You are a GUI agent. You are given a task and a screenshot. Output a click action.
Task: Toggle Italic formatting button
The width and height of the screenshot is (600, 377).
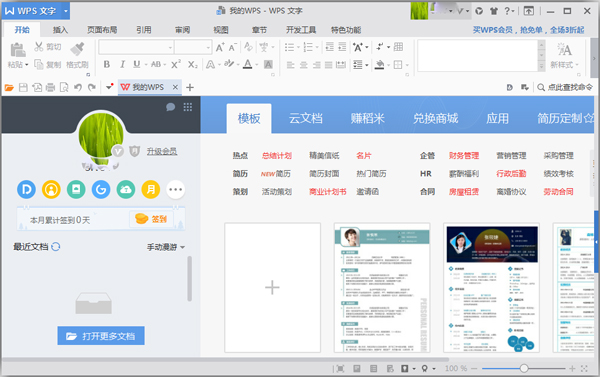(x=122, y=64)
